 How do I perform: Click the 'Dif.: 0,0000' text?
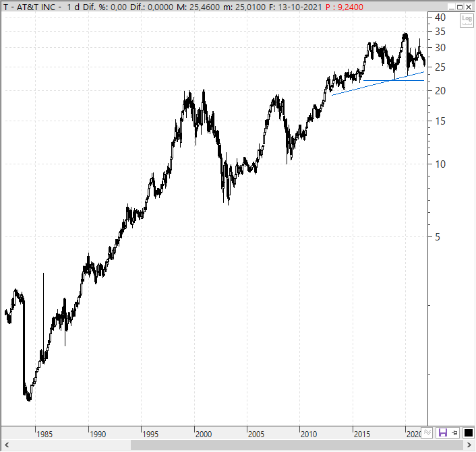coord(152,7)
